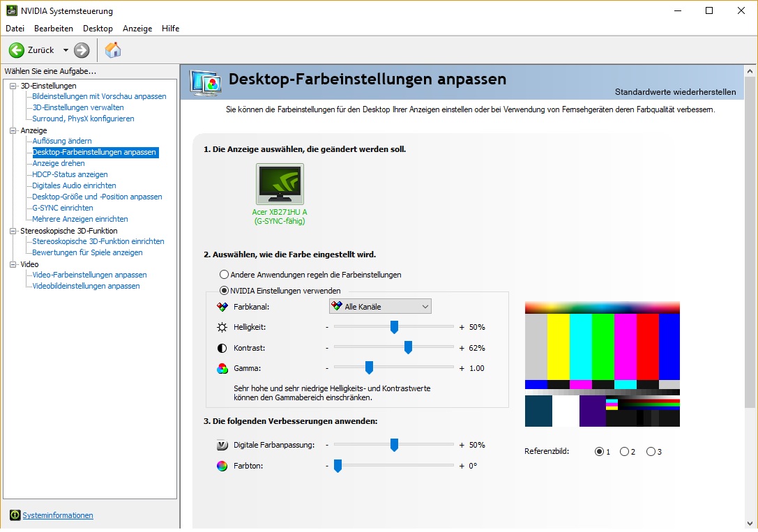Click the green Zurück back arrow icon
Image resolution: width=758 pixels, height=532 pixels.
click(x=17, y=50)
